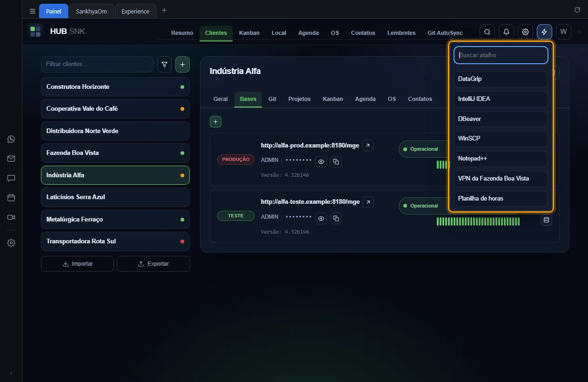Switch to the Kanban top navigation tab
588x382 pixels.
(249, 33)
